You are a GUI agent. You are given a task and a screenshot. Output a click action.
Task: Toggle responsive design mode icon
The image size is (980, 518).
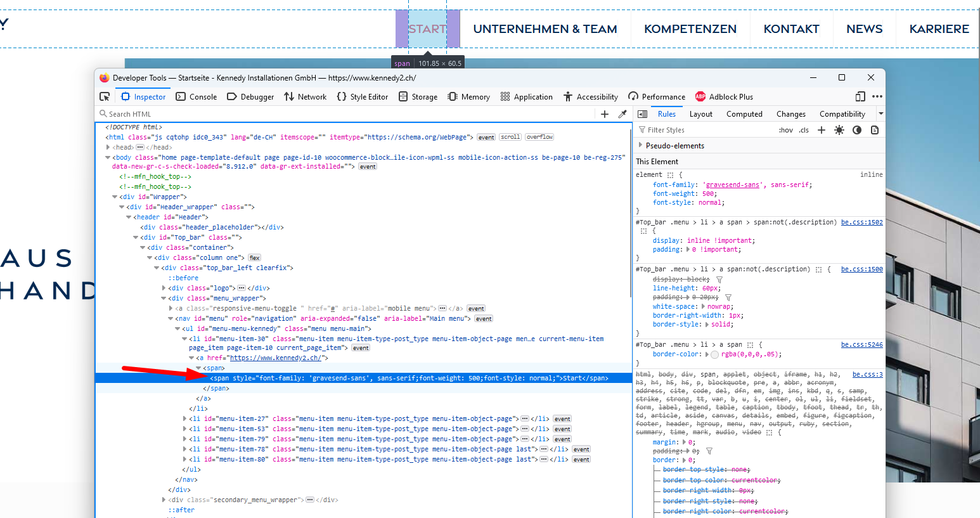860,96
